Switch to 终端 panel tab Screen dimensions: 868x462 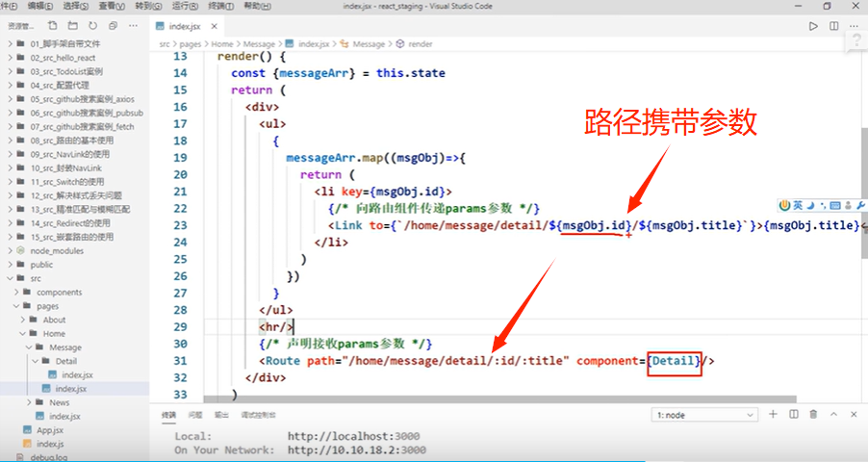point(168,415)
